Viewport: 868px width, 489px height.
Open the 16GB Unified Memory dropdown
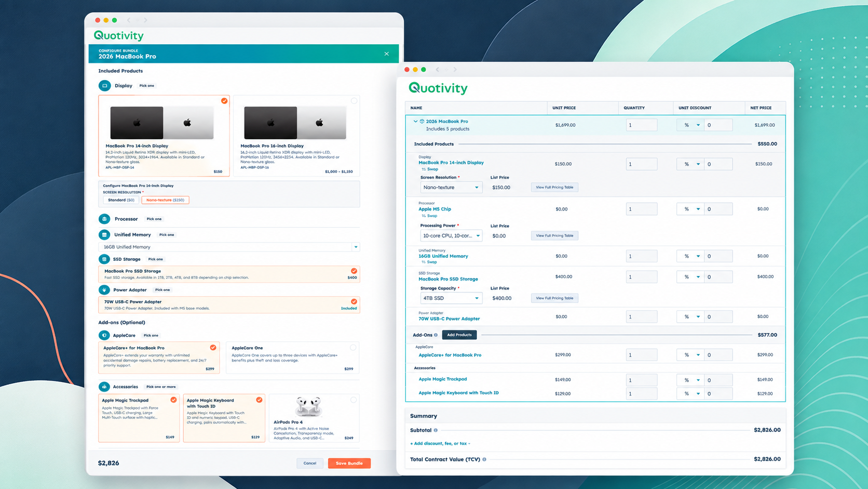coord(229,247)
